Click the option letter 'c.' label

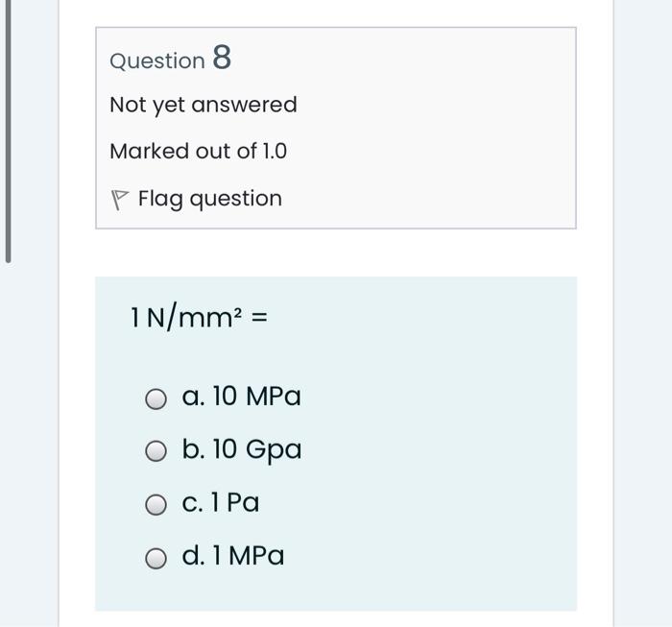(193, 503)
